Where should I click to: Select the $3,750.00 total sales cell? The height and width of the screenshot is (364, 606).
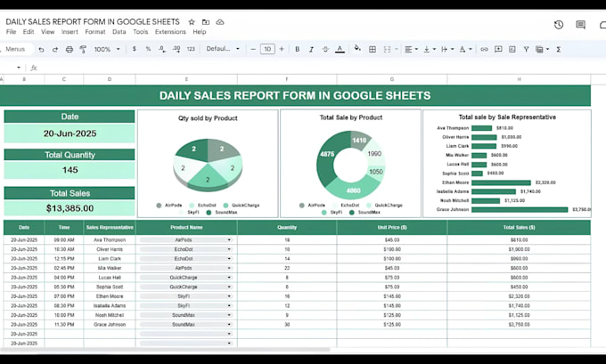(519, 324)
